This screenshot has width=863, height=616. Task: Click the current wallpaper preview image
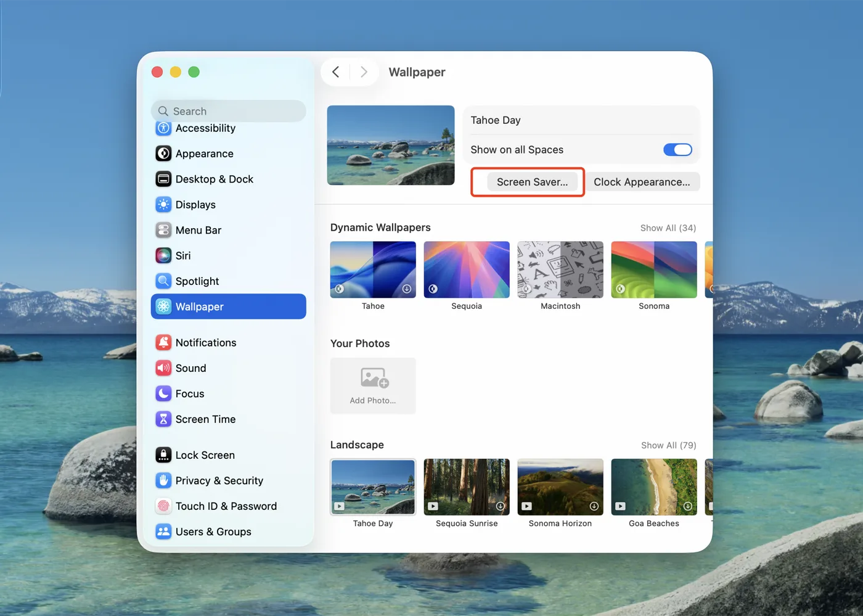pyautogui.click(x=391, y=146)
